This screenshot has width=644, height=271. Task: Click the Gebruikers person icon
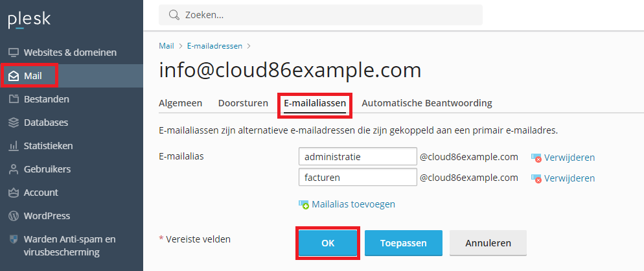tap(14, 169)
